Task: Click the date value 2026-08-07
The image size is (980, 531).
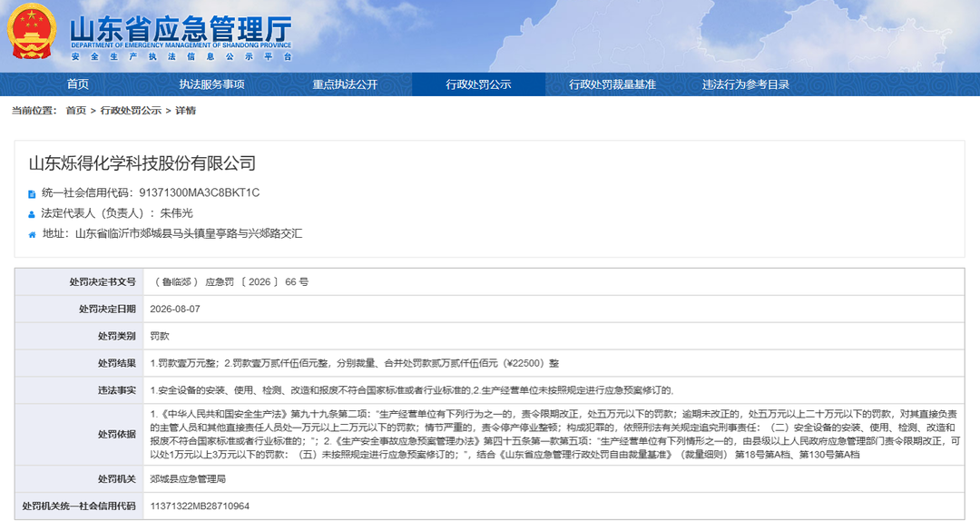Action: point(175,309)
